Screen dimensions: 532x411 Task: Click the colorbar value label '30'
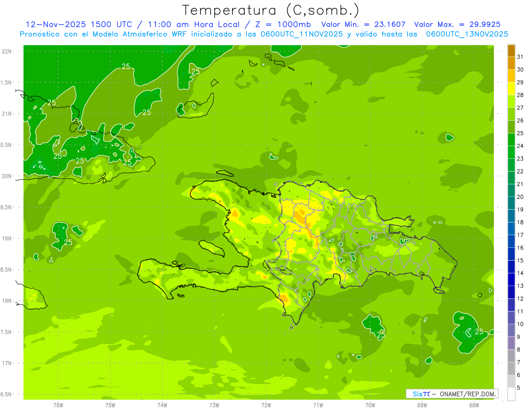click(520, 70)
